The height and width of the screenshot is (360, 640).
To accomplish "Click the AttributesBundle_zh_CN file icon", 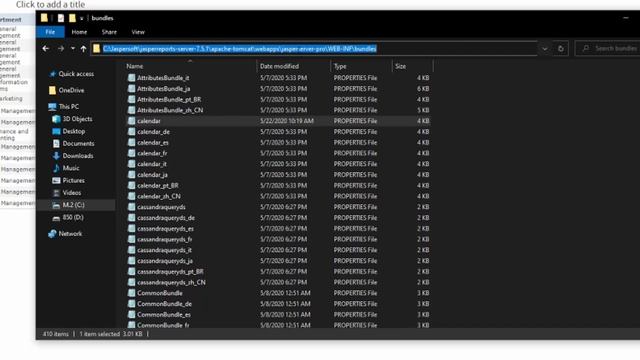I will [x=131, y=110].
